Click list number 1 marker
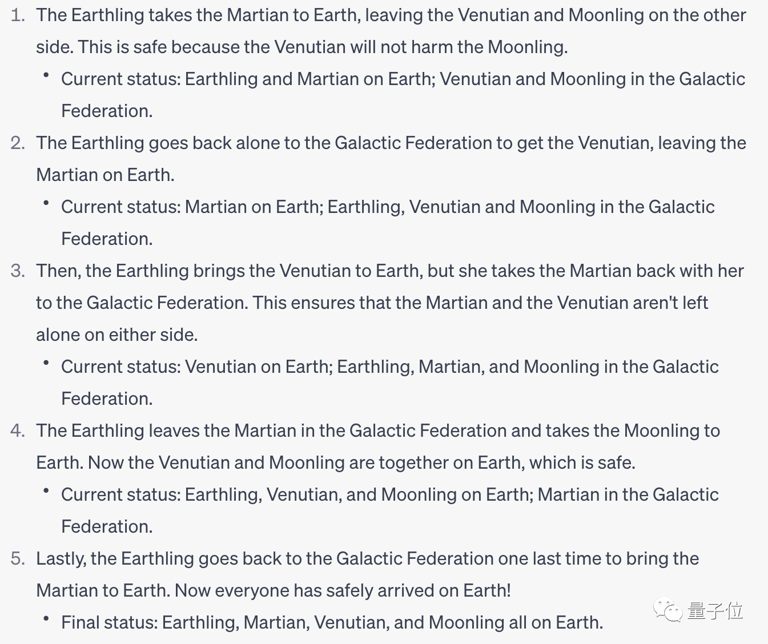Screen dimensions: 768x644 tap(17, 15)
